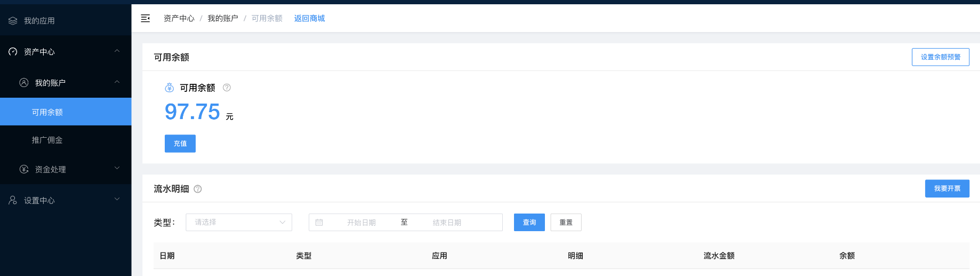Open the help tooltip next to 流水明细
Screen dimensions: 980x276
click(198, 189)
